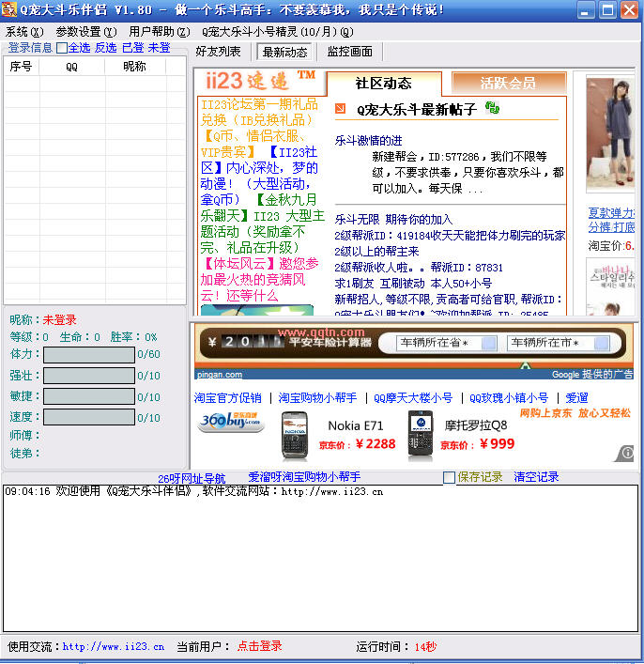
Task: Click the ¥2288 Nokia price
Action: [x=376, y=444]
